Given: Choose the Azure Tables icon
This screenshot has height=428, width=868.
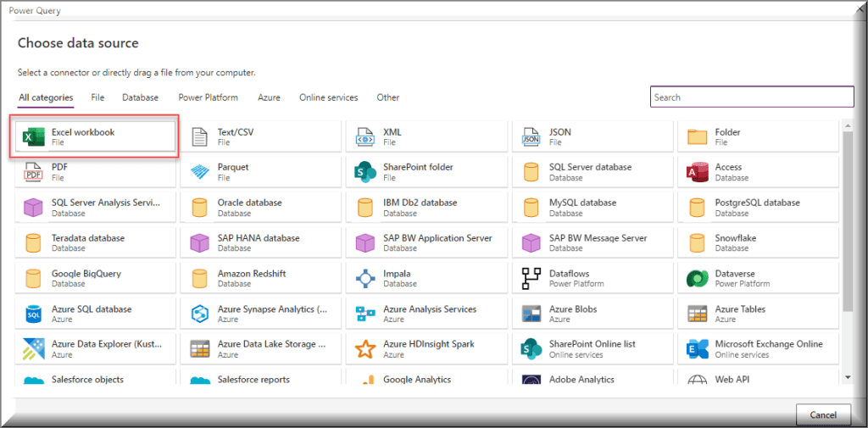Looking at the screenshot, I should click(x=698, y=314).
